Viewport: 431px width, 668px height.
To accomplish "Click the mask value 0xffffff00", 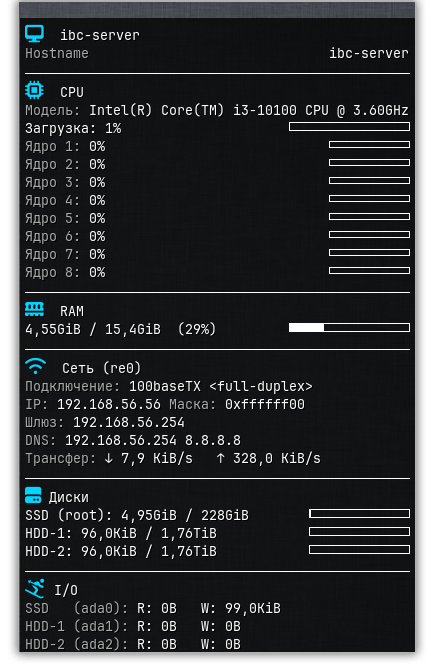I will click(x=265, y=404).
